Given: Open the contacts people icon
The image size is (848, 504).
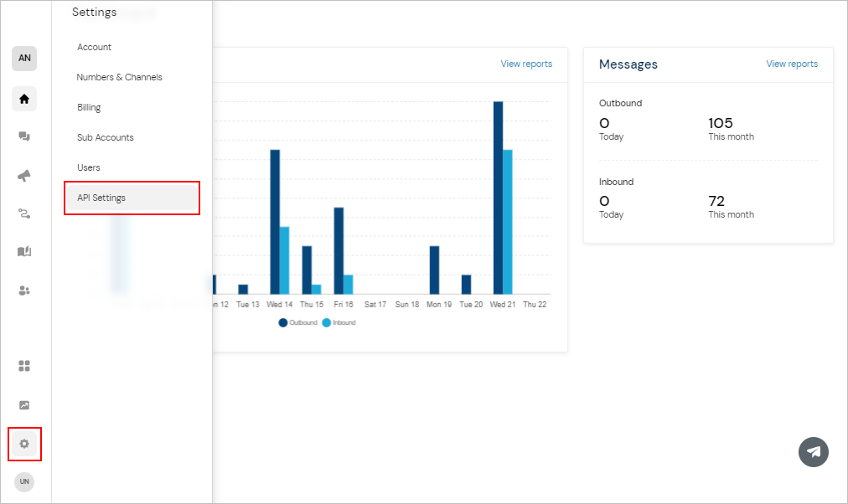Looking at the screenshot, I should click(24, 291).
